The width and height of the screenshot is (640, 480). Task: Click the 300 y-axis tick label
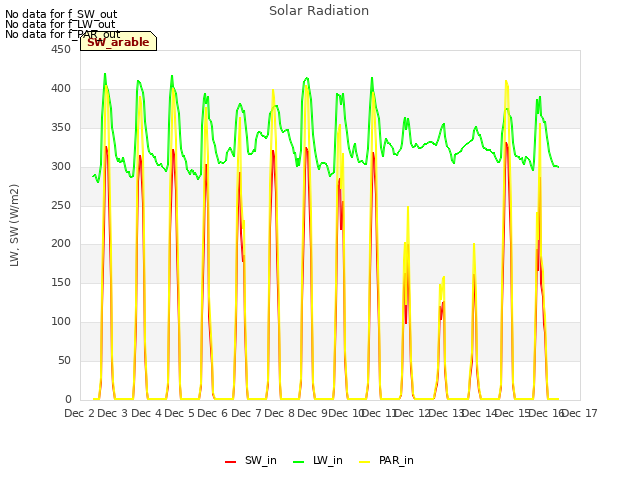point(61,166)
